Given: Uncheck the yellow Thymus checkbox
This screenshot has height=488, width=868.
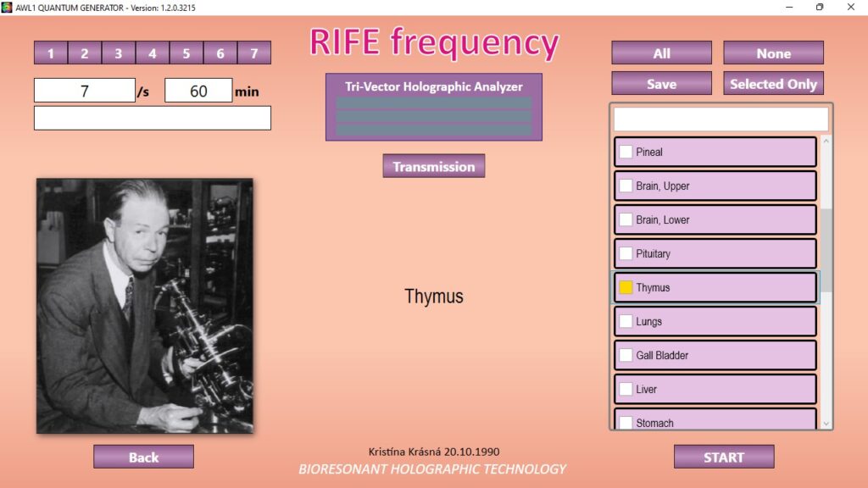Looking at the screenshot, I should (626, 288).
